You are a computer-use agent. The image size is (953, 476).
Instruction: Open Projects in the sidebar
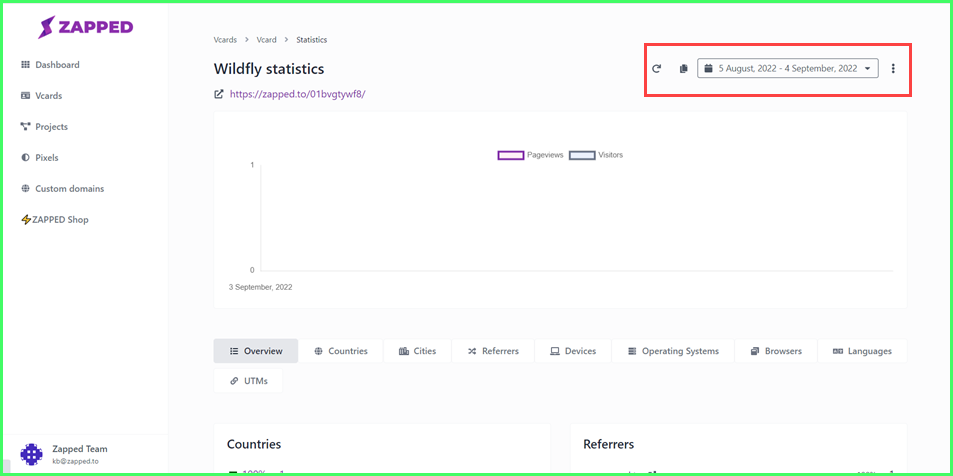pos(44,126)
